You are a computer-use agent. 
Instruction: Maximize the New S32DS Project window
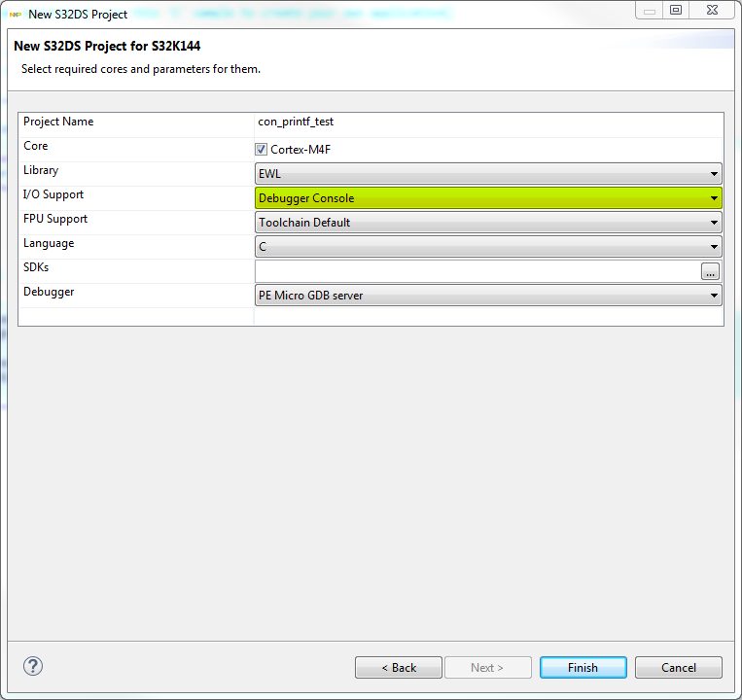tap(676, 10)
